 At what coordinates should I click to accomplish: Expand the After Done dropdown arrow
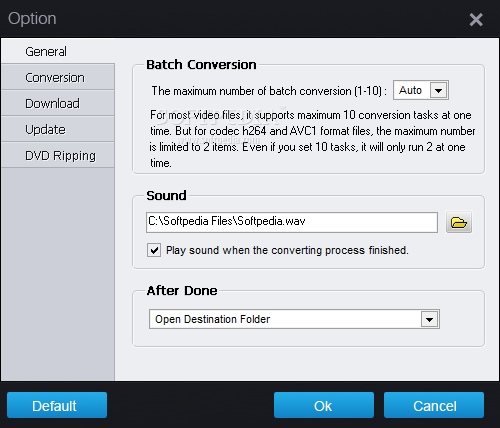(429, 319)
